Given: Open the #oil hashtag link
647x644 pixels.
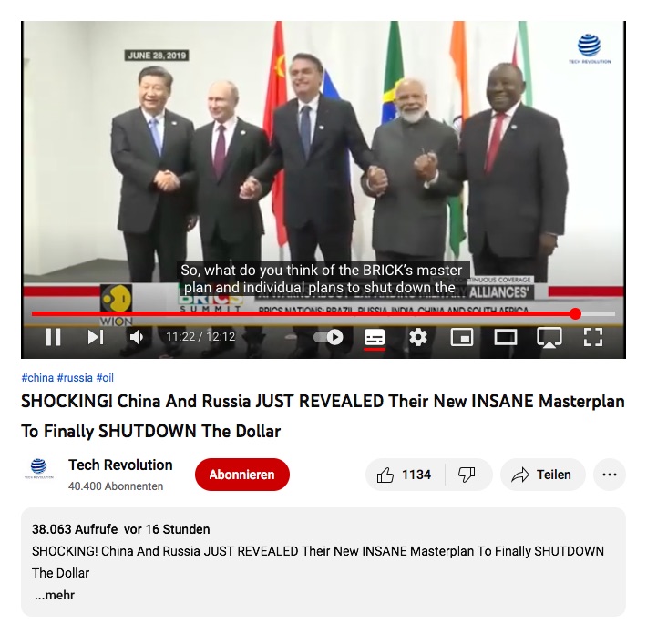Looking at the screenshot, I should click(105, 378).
